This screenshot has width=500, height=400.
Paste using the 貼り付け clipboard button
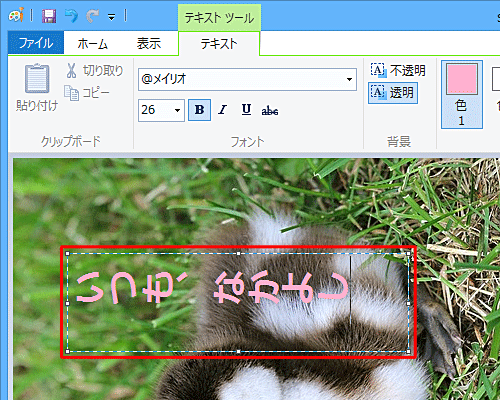click(x=37, y=87)
